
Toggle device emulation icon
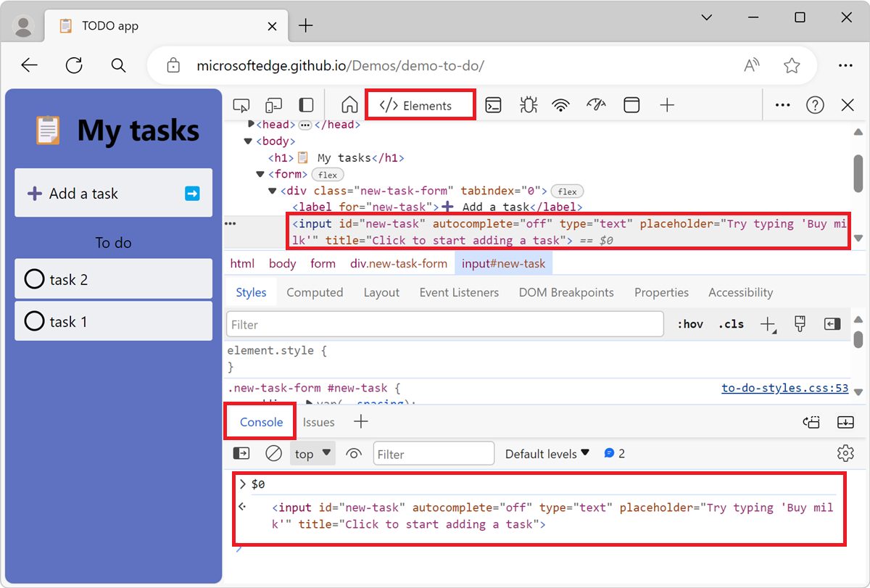pyautogui.click(x=273, y=105)
